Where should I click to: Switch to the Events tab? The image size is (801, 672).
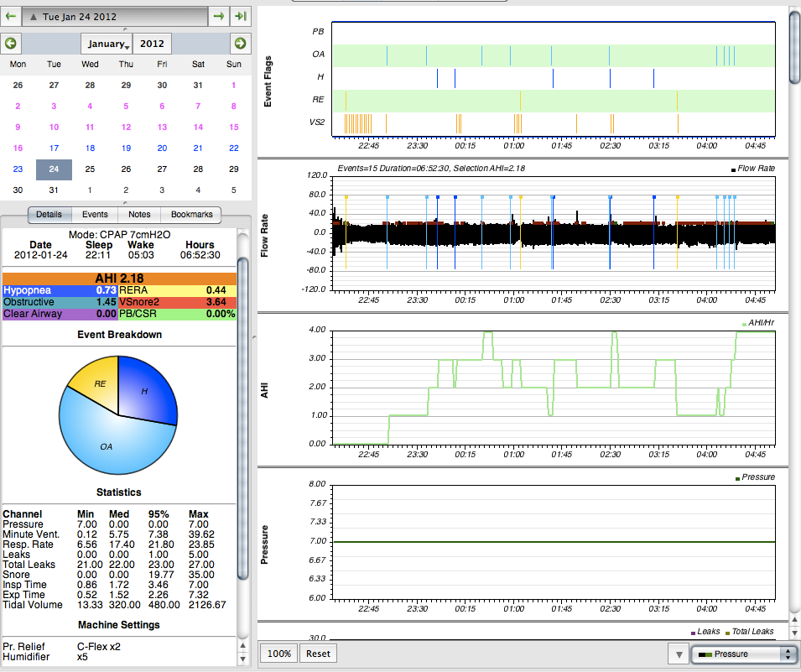[94, 215]
